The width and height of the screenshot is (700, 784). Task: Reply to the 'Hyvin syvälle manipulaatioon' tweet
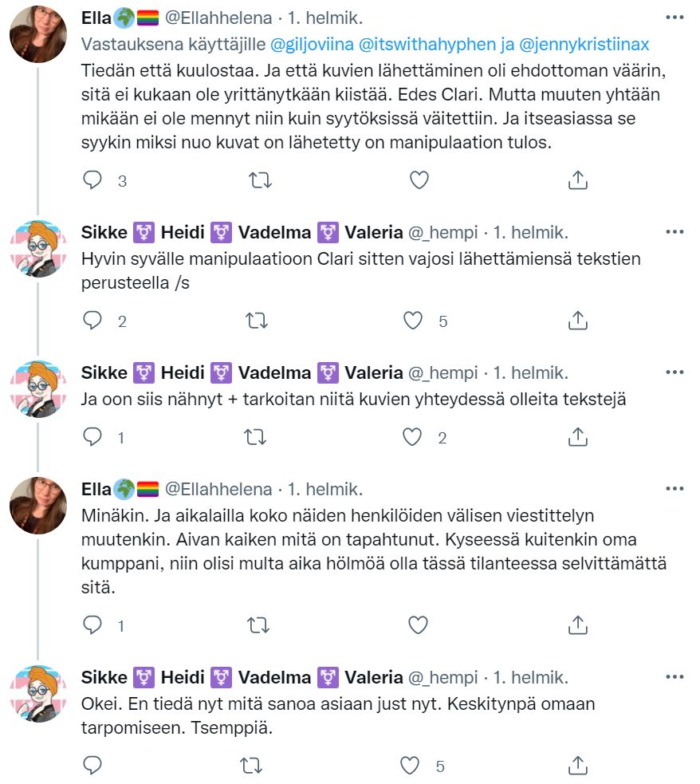coord(93,321)
